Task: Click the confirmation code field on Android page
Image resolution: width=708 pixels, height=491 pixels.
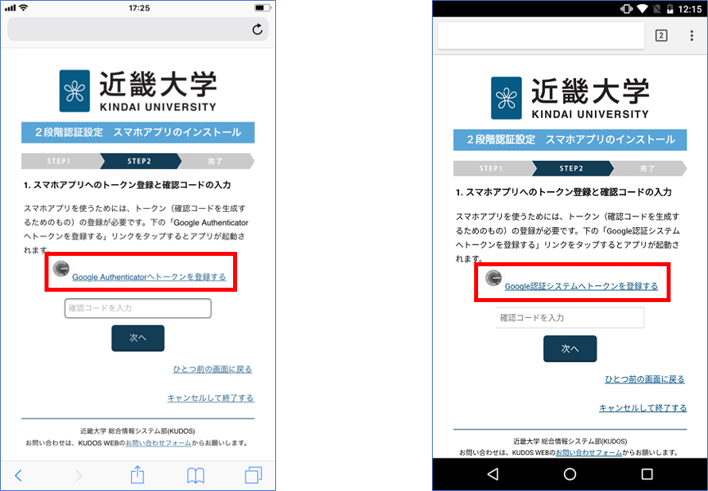Action: [570, 318]
